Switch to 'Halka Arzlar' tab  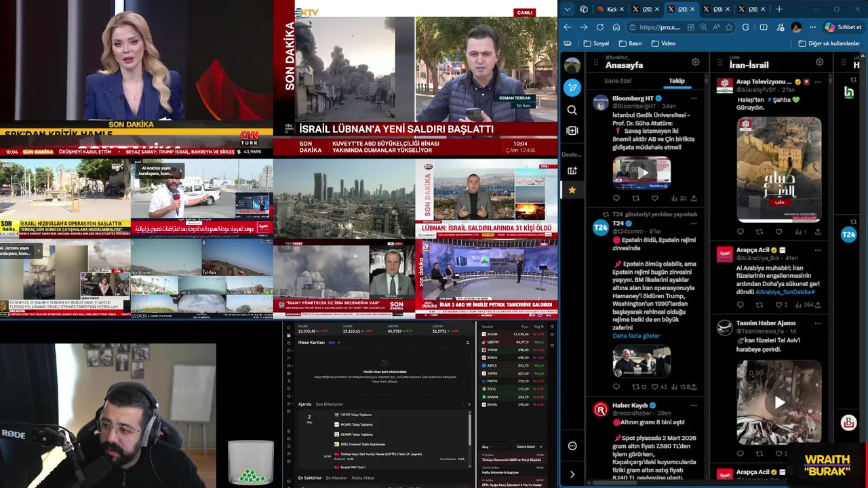363,478
